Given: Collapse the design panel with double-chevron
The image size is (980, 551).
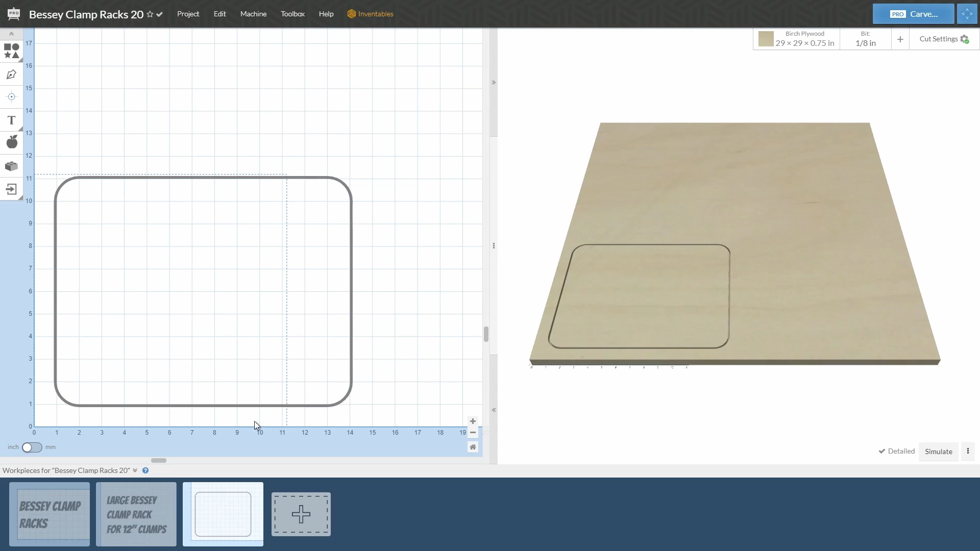Looking at the screenshot, I should (494, 410).
